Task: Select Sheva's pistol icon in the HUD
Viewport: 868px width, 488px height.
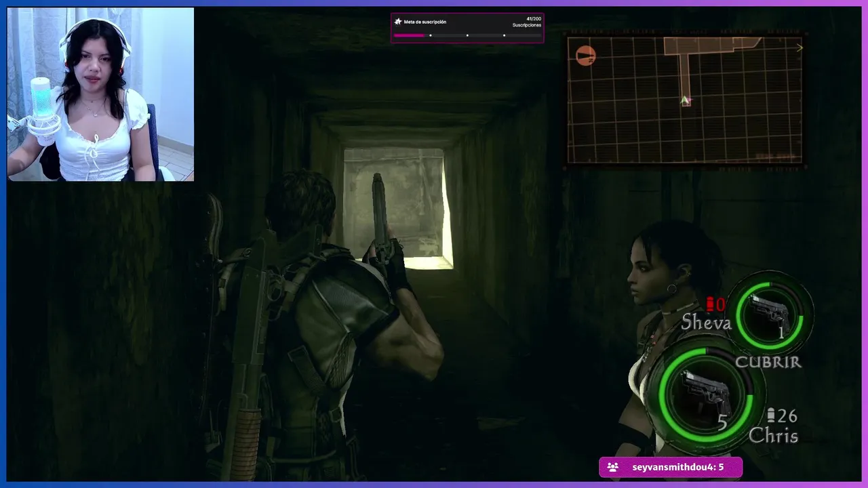Action: pos(770,312)
